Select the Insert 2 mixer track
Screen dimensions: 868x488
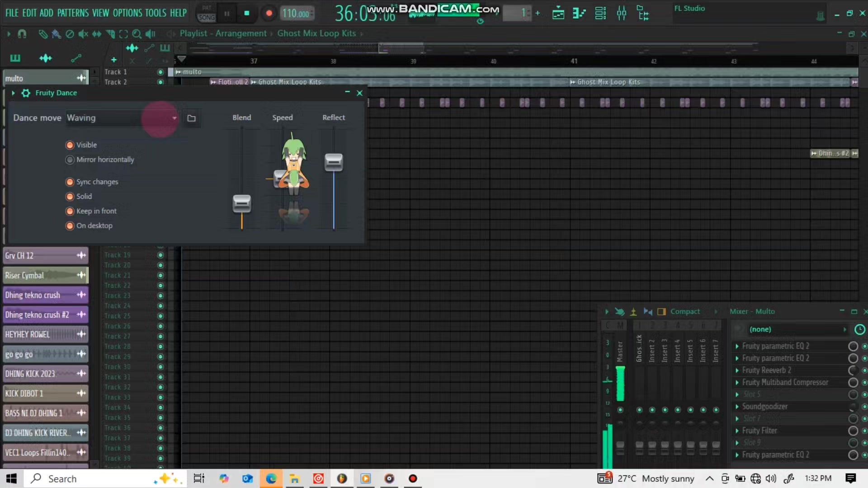pos(652,350)
